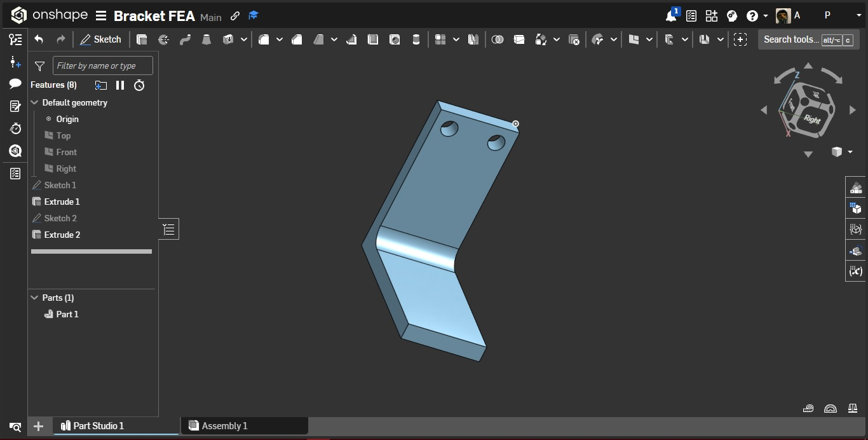Select the Sweep tool
Image resolution: width=868 pixels, height=440 pixels.
tap(186, 39)
